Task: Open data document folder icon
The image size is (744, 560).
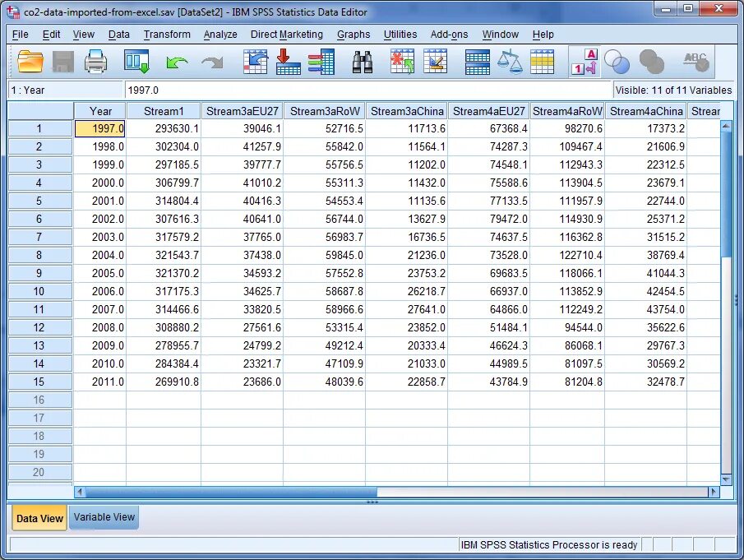Action: (x=30, y=62)
